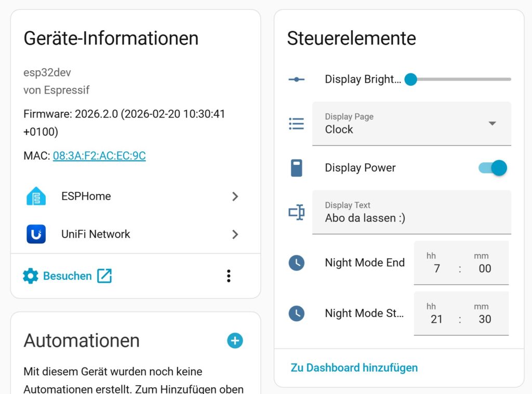Click the clock icon beside Night Mode Start
This screenshot has width=532, height=394.
click(296, 313)
